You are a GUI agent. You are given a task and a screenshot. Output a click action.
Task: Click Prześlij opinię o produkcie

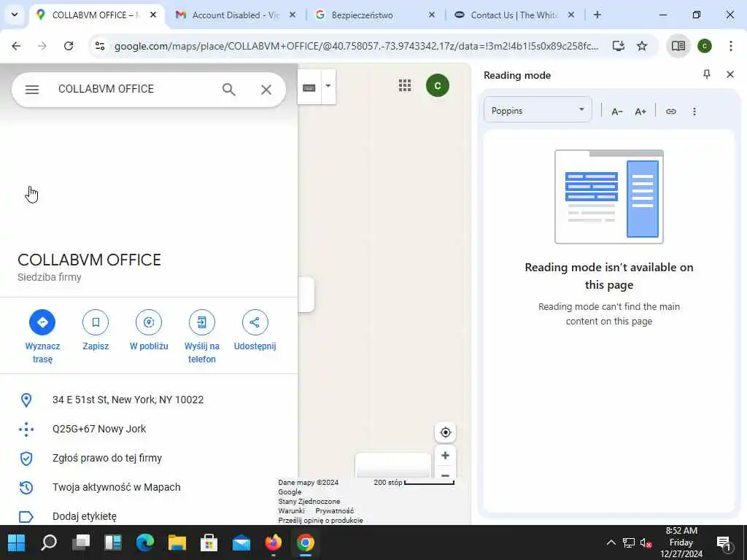(321, 520)
